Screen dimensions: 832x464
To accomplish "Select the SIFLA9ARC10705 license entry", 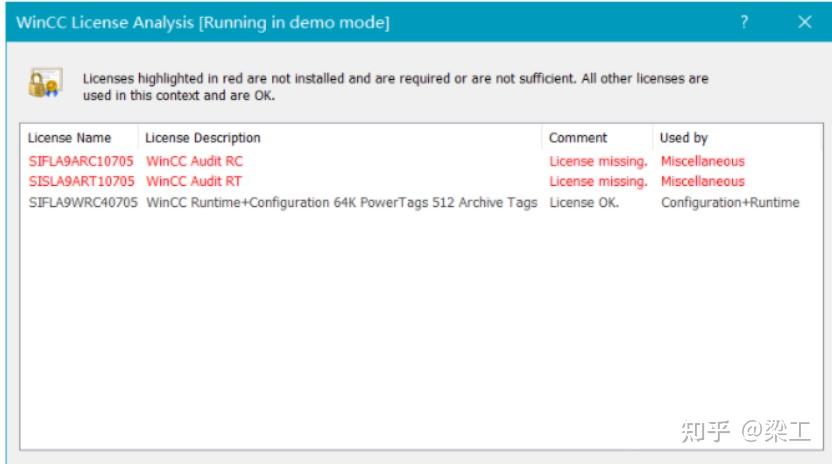I will [80, 161].
